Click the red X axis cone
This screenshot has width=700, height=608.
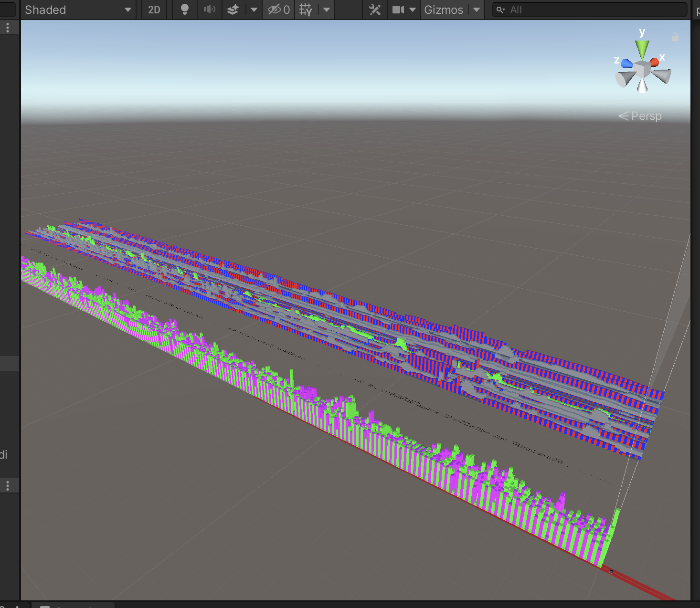[655, 62]
